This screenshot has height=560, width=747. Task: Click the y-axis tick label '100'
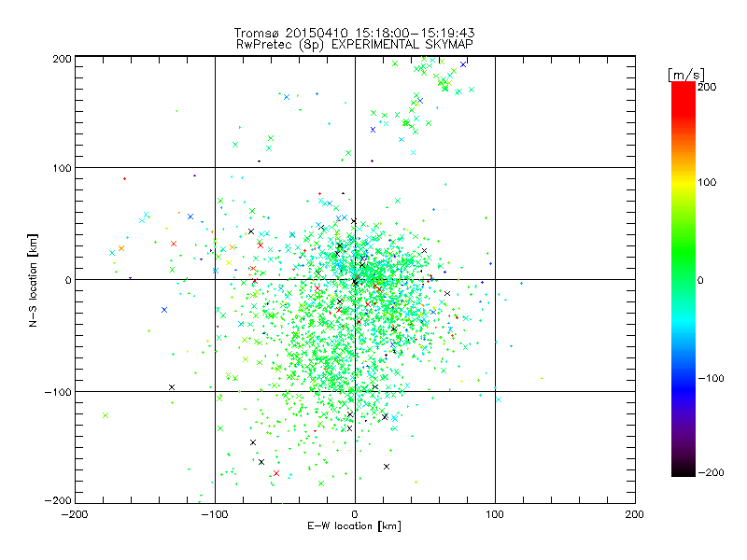(x=63, y=168)
